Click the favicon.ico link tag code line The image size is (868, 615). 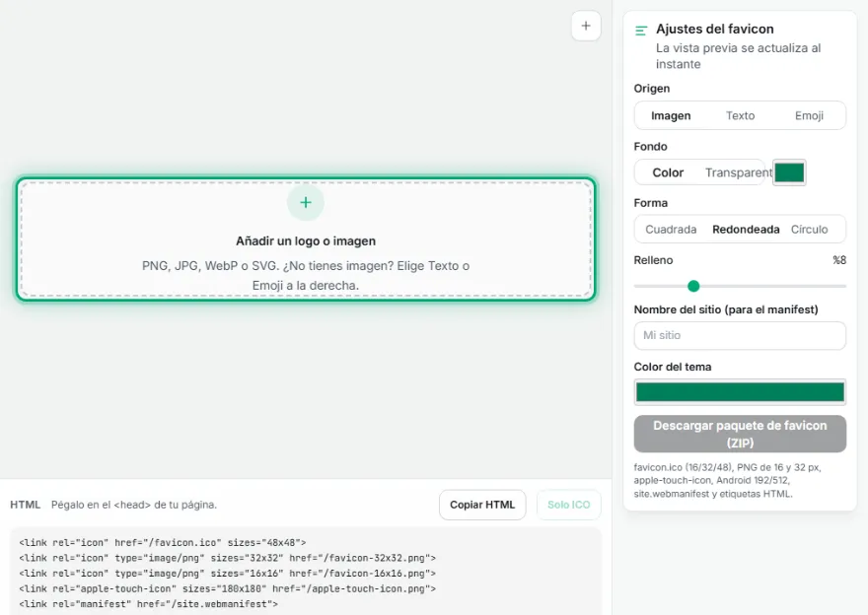[x=162, y=542]
